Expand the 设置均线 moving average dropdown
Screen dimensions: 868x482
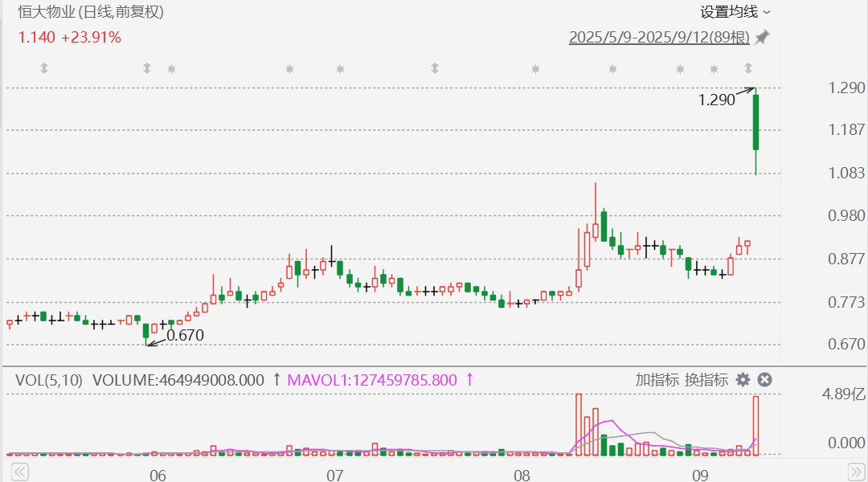point(735,11)
